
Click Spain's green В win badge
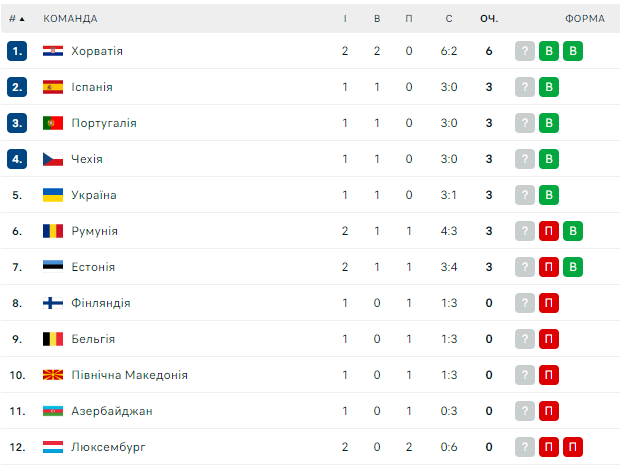pos(549,87)
